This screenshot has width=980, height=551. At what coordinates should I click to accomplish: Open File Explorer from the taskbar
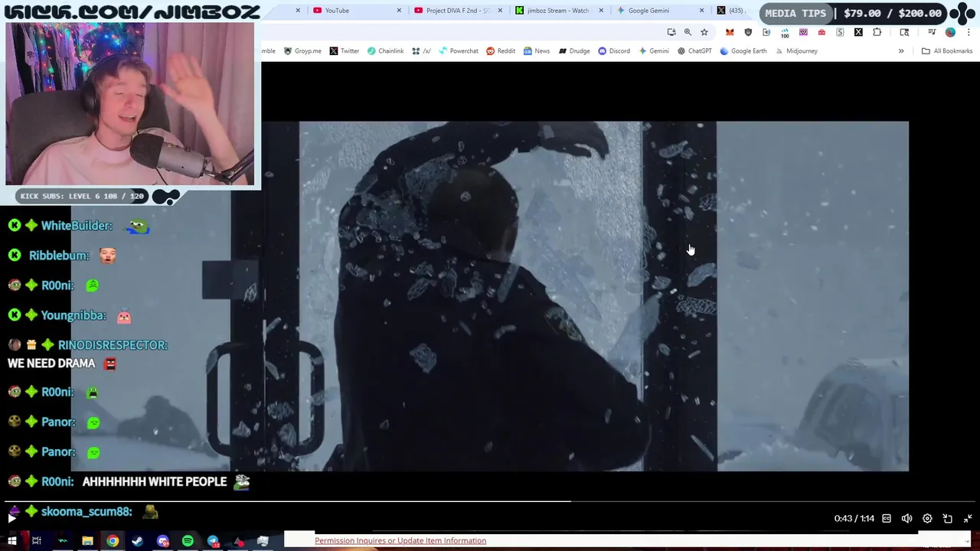click(87, 541)
